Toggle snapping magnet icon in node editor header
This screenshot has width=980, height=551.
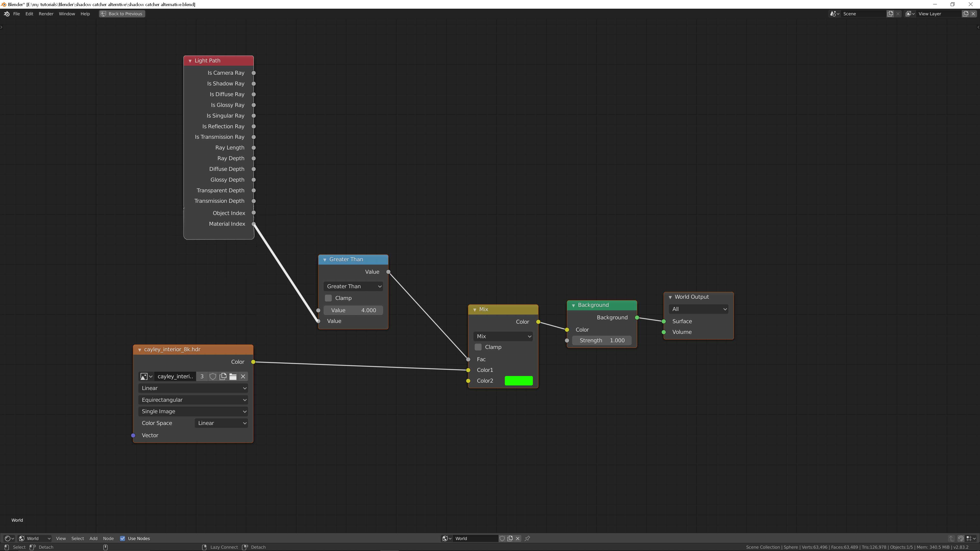click(x=961, y=539)
